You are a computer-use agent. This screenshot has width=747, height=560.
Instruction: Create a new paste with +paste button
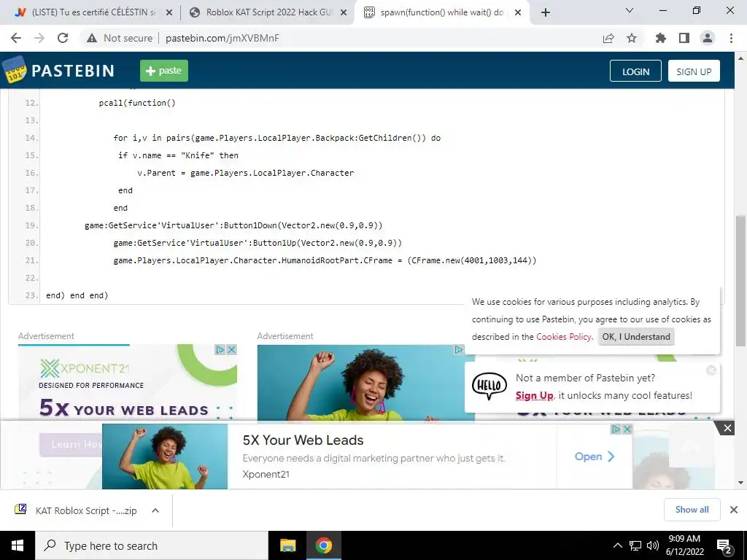[164, 71]
